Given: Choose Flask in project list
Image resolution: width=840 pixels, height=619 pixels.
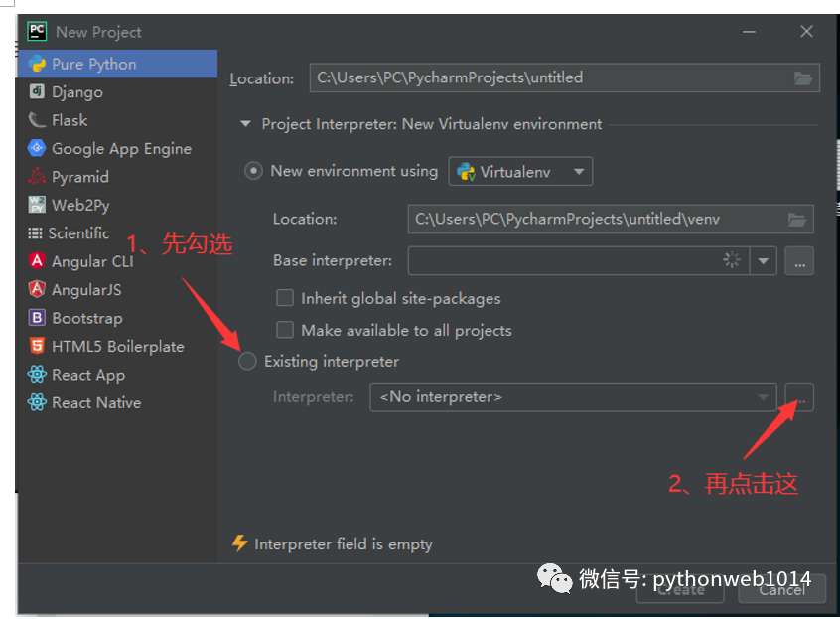Looking at the screenshot, I should click(118, 120).
